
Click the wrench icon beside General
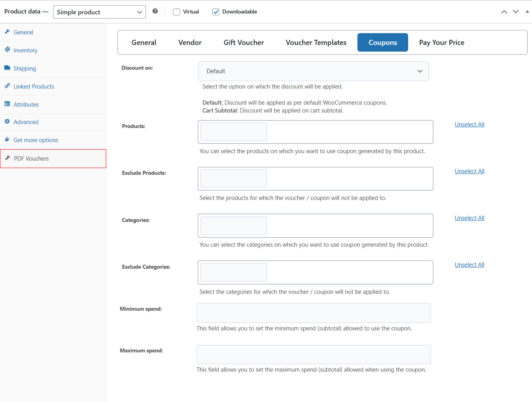tap(7, 32)
